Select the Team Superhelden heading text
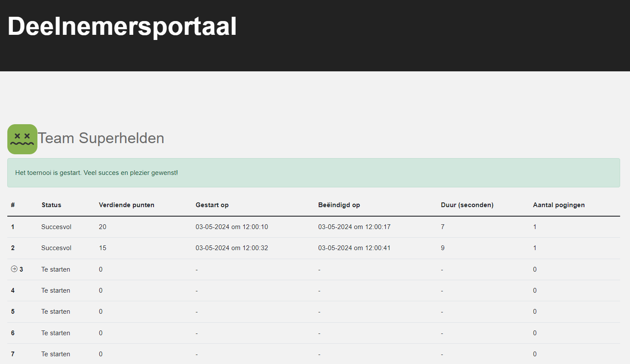Image resolution: width=630 pixels, height=364 pixels. (x=101, y=138)
